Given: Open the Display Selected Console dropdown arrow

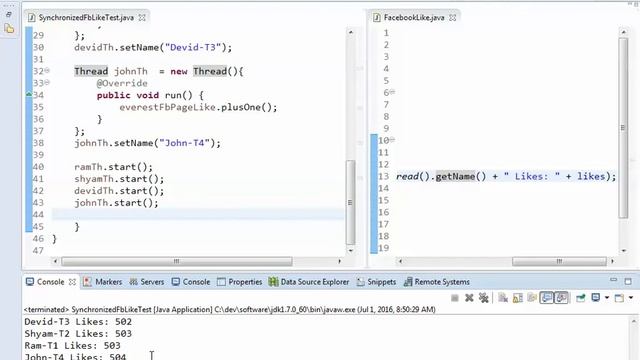Looking at the screenshot, I should tap(607, 298).
